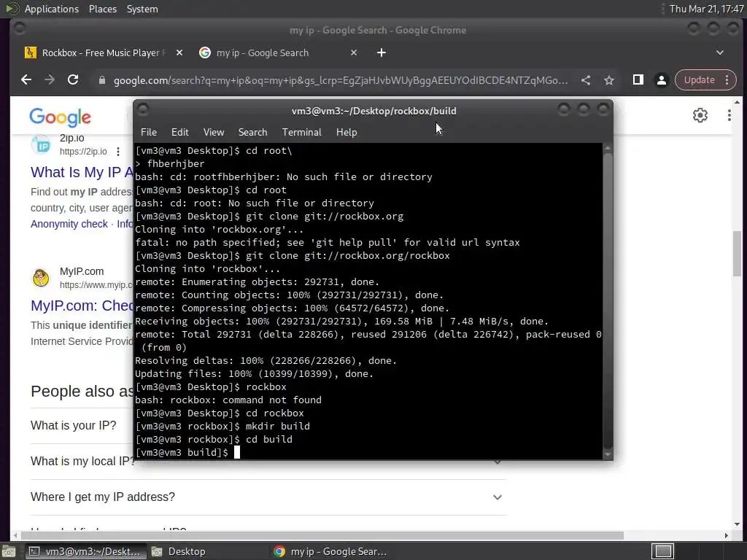Select the Chrome my ip taskbar entry
The image size is (747, 560).
coord(330,551)
